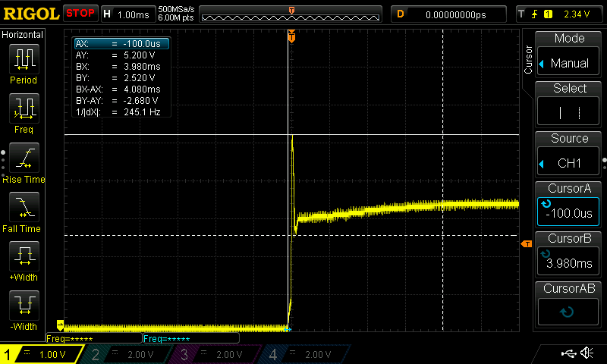Click the waveform memory overview bar
The image size is (607, 364).
(x=291, y=14)
